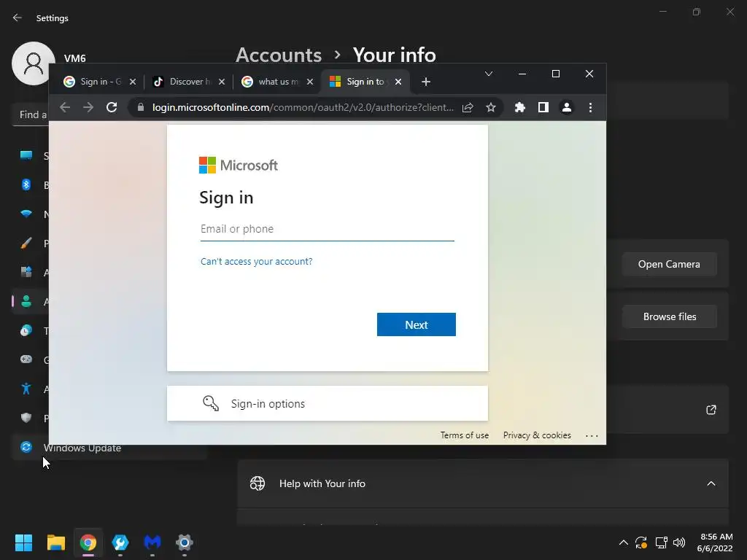This screenshot has height=560, width=747.
Task: View site info via the lock icon
Action: click(141, 108)
